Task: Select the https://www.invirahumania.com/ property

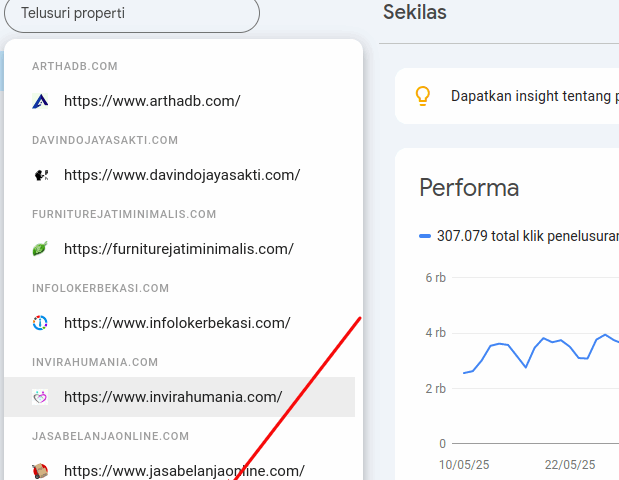Action: 180,397
